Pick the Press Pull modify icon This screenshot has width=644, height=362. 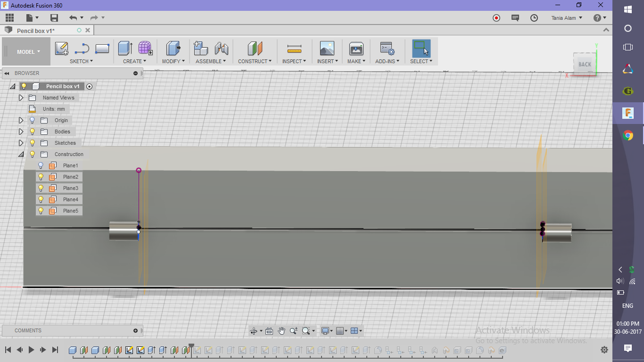click(x=173, y=48)
